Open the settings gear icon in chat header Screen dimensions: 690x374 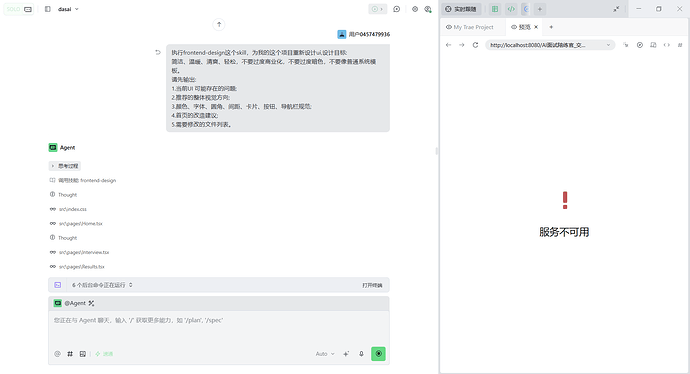pos(415,9)
